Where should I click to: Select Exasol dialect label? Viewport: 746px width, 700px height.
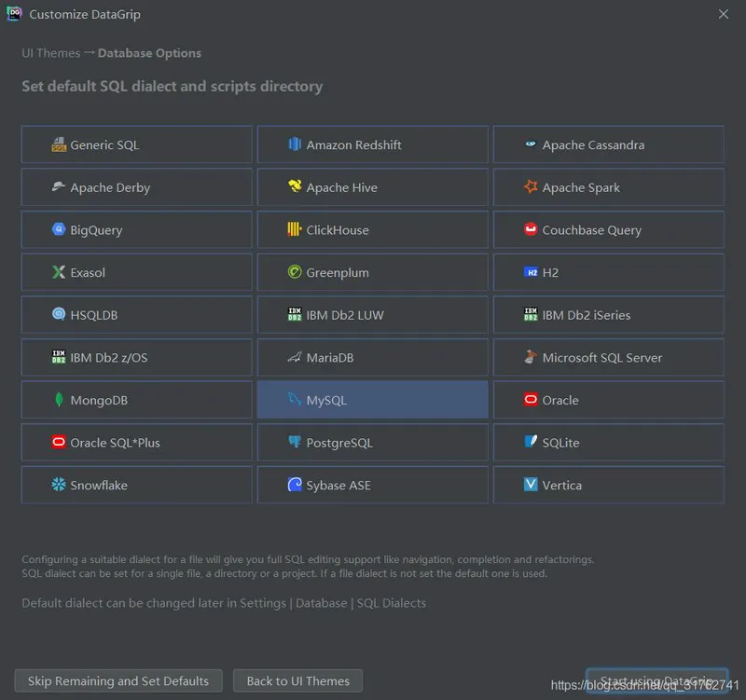[x=88, y=273]
